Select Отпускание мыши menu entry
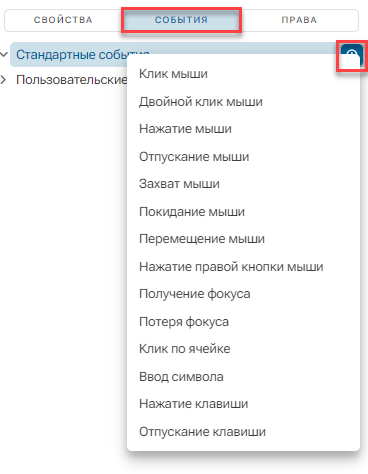This screenshot has height=474, width=368. coord(243,156)
